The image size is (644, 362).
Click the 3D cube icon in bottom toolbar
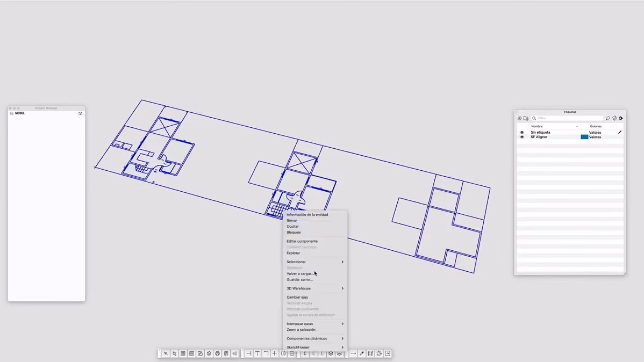(331, 353)
